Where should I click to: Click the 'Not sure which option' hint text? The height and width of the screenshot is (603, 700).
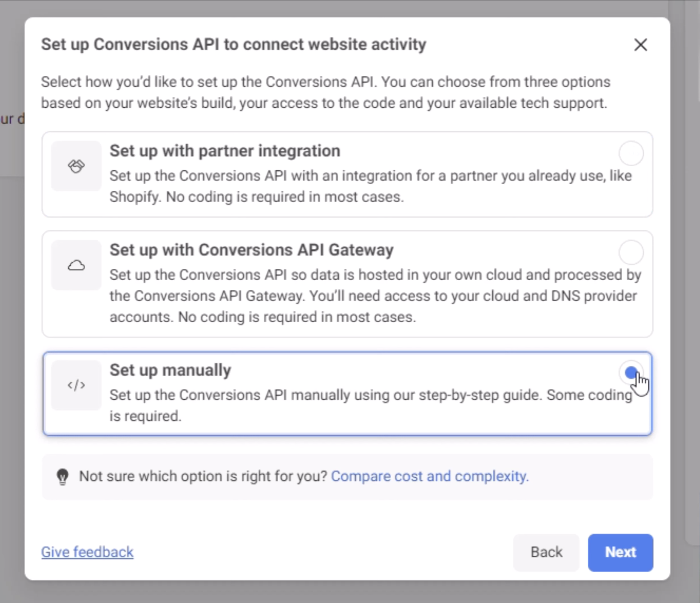coord(203,476)
